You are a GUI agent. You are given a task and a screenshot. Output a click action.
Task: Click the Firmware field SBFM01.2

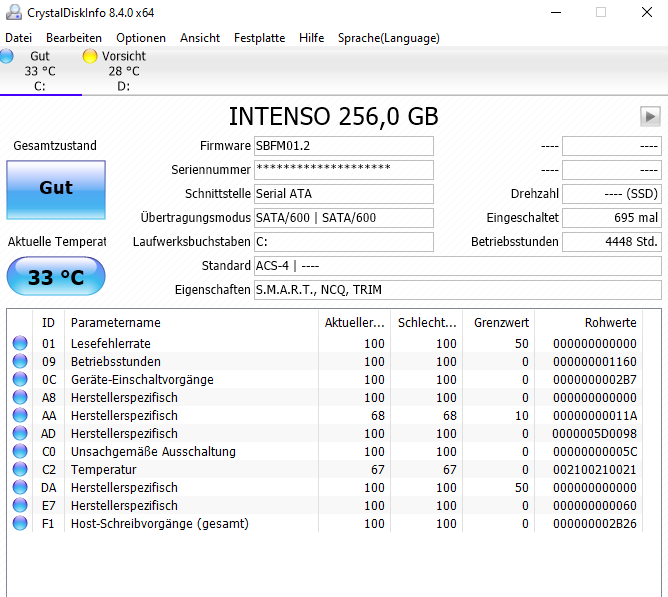(344, 146)
